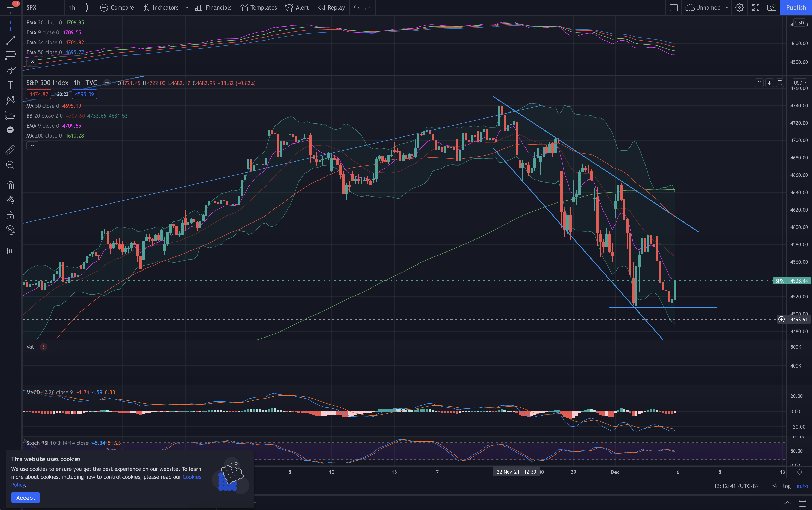Select the Text annotation tool
812x510 pixels.
point(10,85)
